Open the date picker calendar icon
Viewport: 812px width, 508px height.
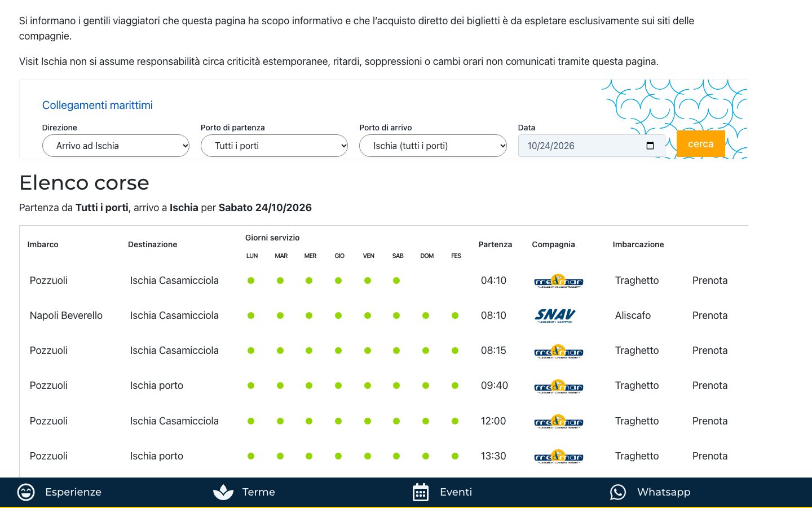650,146
